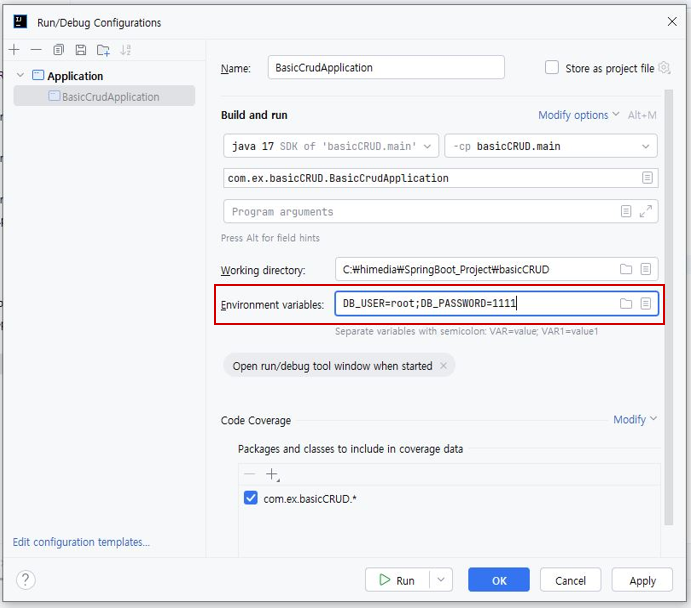
Task: Save the configuration with the disk icon
Action: pos(81,50)
